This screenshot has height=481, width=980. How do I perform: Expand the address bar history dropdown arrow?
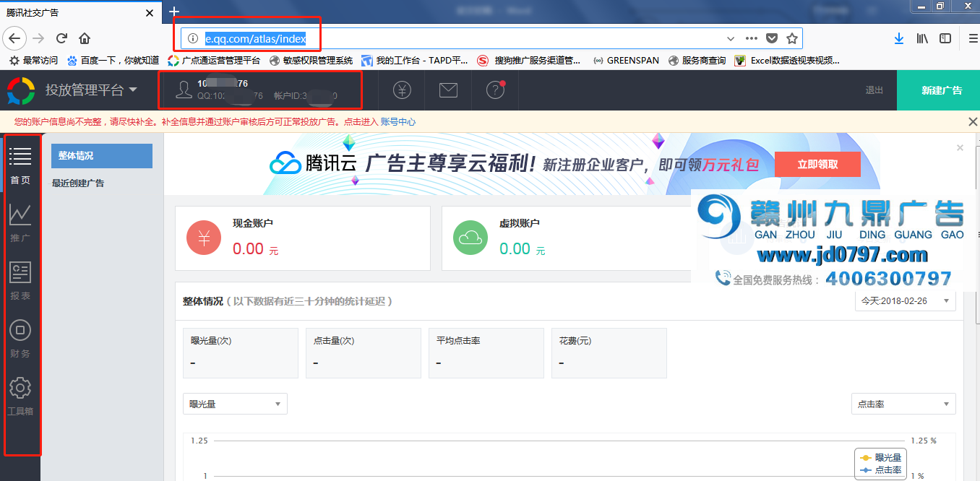tap(731, 38)
